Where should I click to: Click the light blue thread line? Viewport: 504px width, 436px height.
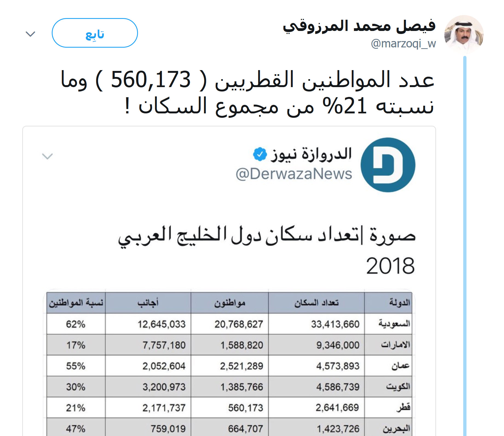(465, 246)
